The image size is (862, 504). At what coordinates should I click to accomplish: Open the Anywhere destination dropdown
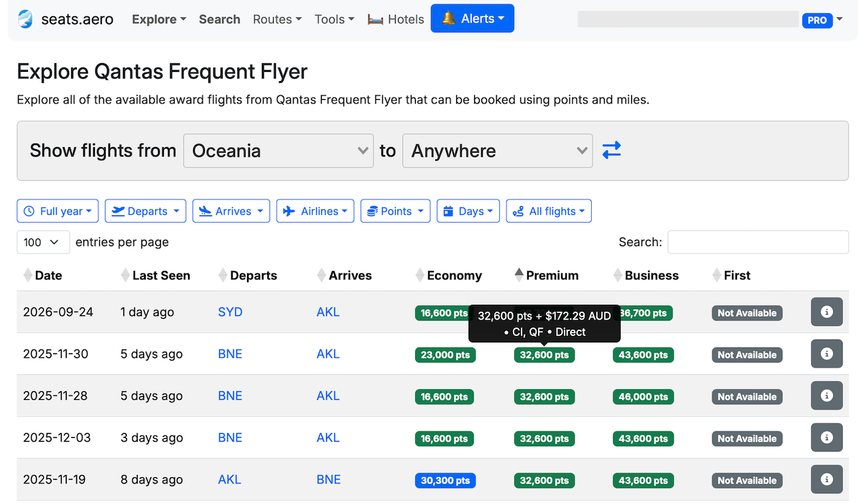point(497,150)
